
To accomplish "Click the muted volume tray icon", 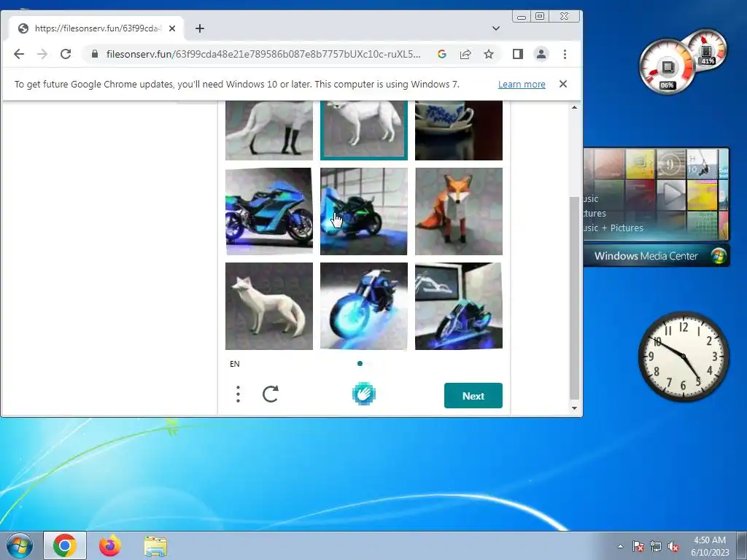I will (x=673, y=547).
